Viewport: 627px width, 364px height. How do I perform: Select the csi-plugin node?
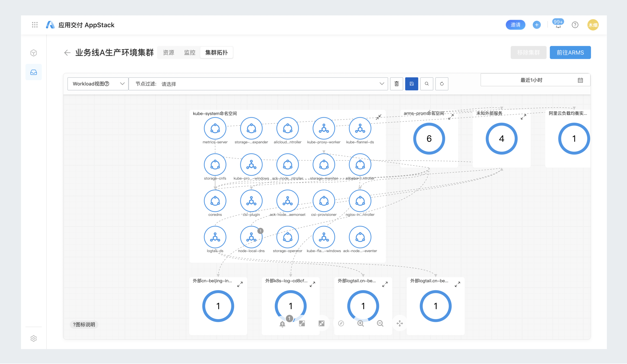(x=251, y=201)
